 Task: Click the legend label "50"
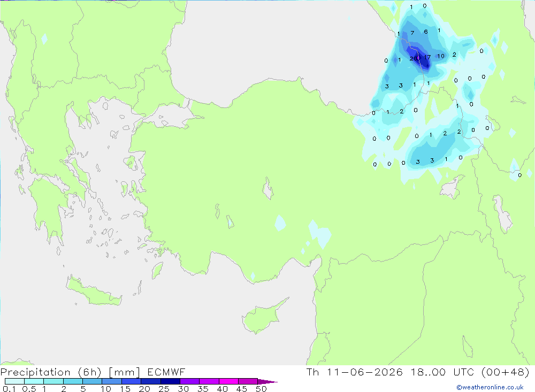click(x=261, y=389)
